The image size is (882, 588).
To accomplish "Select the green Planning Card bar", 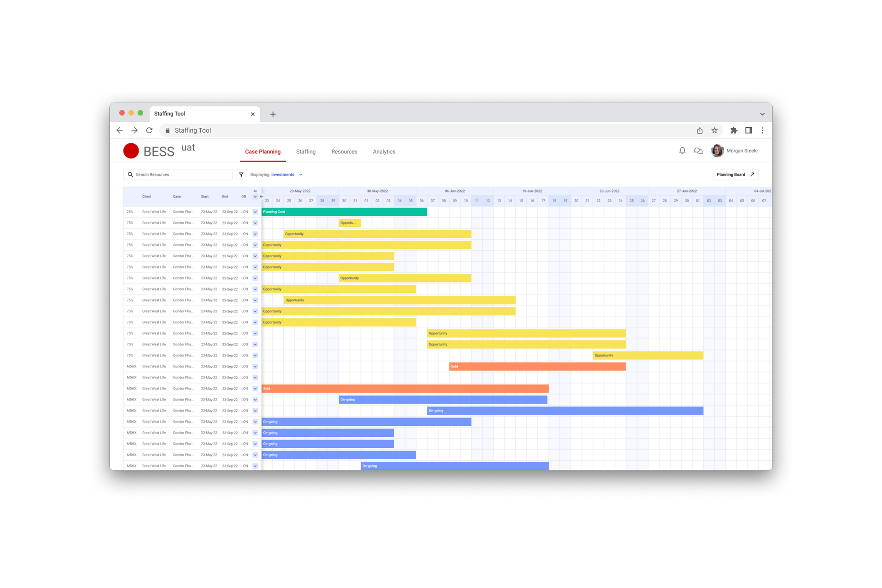I will (x=344, y=212).
